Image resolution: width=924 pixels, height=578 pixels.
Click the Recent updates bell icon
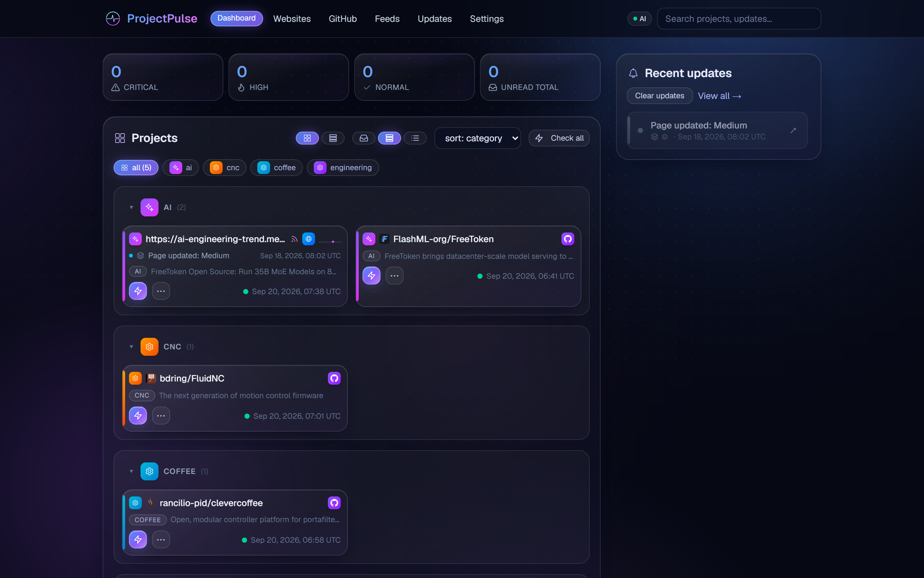pos(633,73)
